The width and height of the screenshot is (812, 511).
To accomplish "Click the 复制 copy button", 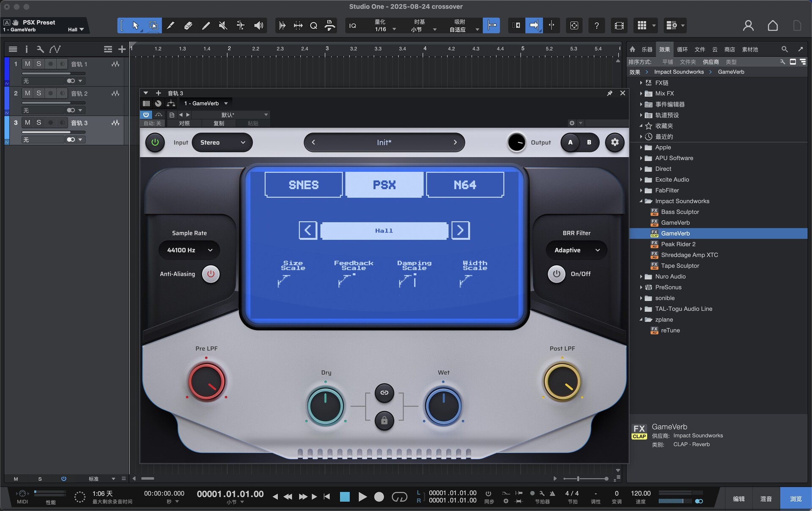I will [x=219, y=123].
